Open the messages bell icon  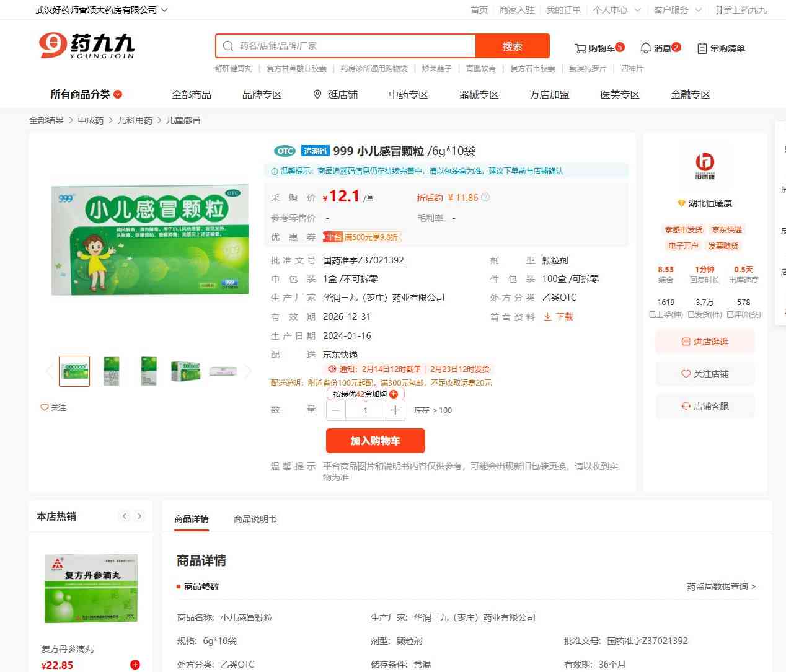[x=645, y=48]
